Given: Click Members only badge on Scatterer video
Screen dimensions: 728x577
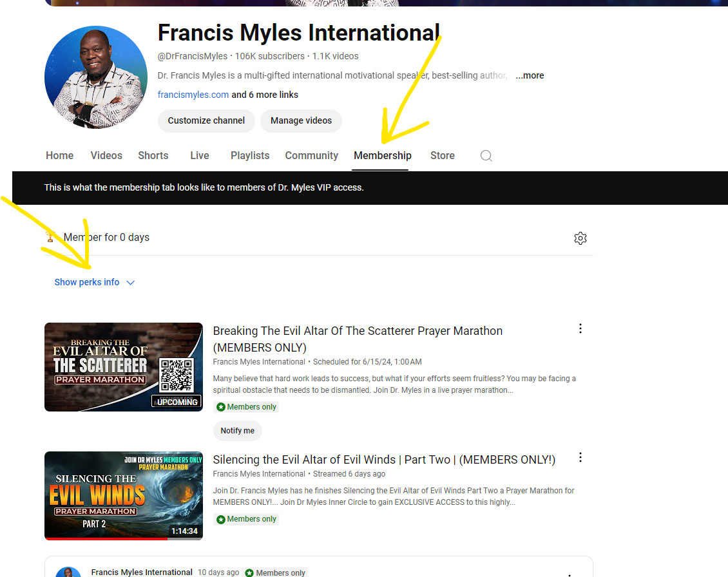Looking at the screenshot, I should click(x=246, y=406).
